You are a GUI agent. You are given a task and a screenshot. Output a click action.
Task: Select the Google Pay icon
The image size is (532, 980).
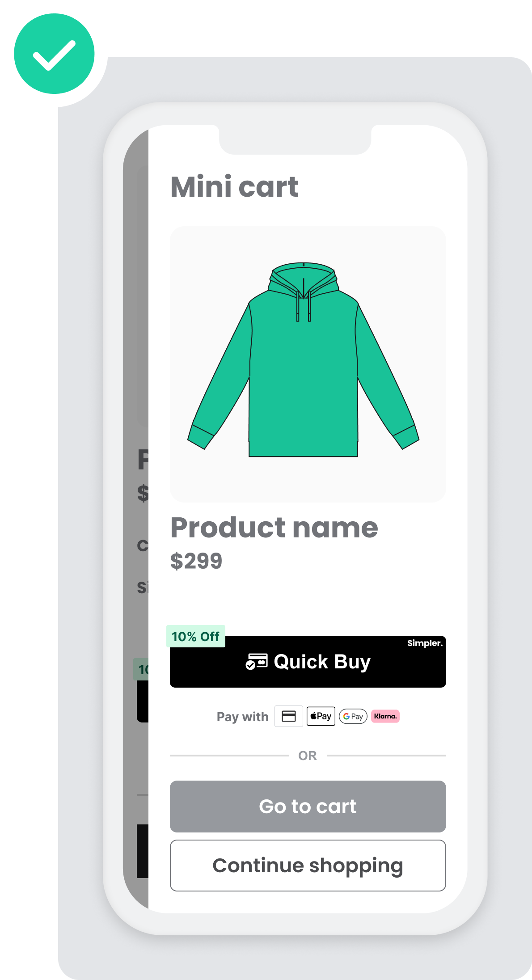coord(353,716)
